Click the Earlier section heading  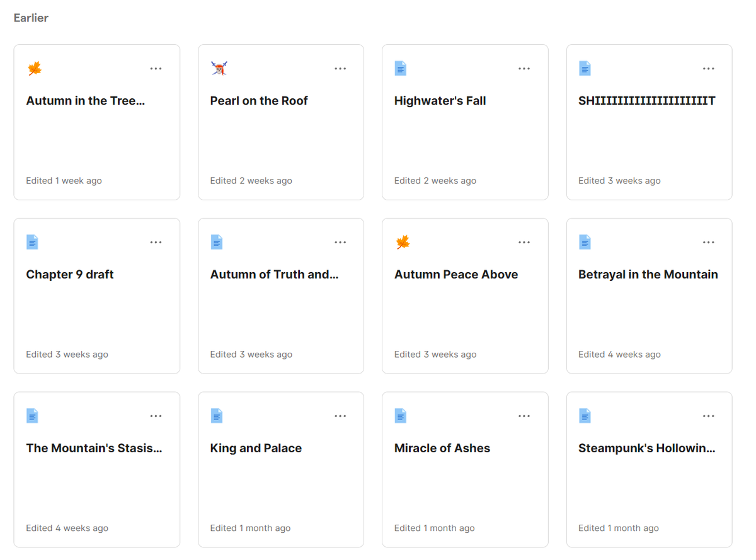31,18
